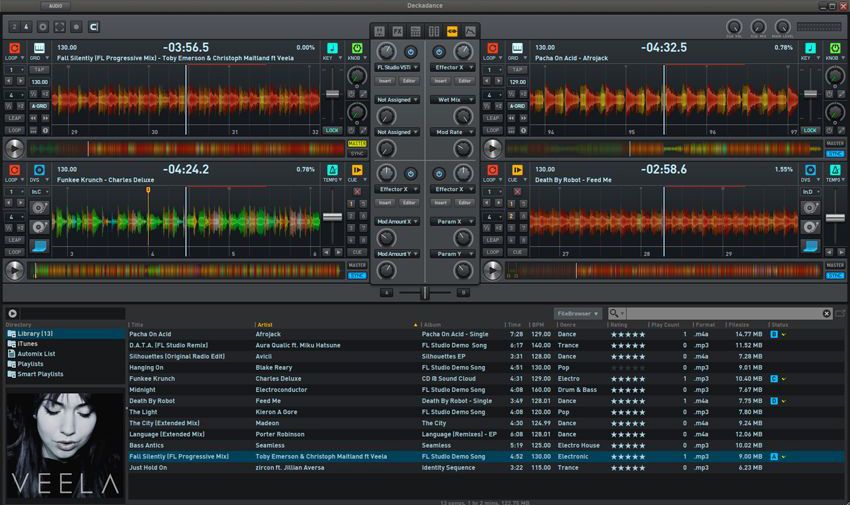Toggle Sync on Funkee Krunch deck
This screenshot has width=850, height=505.
357,276
